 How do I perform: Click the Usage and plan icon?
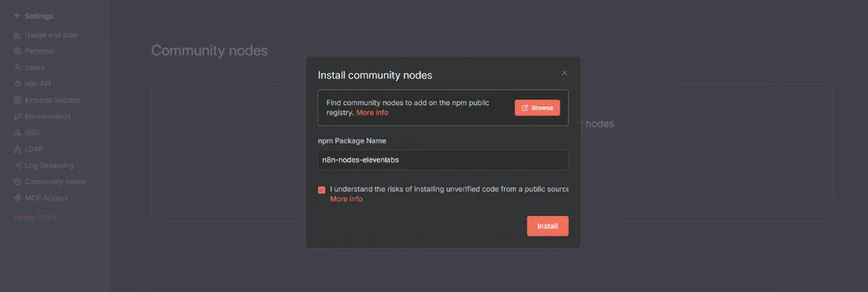[17, 35]
